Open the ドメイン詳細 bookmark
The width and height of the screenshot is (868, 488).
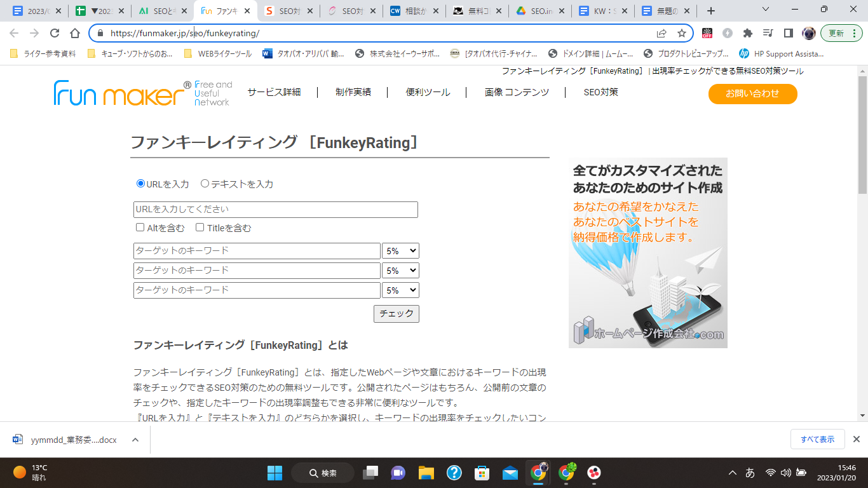click(590, 54)
